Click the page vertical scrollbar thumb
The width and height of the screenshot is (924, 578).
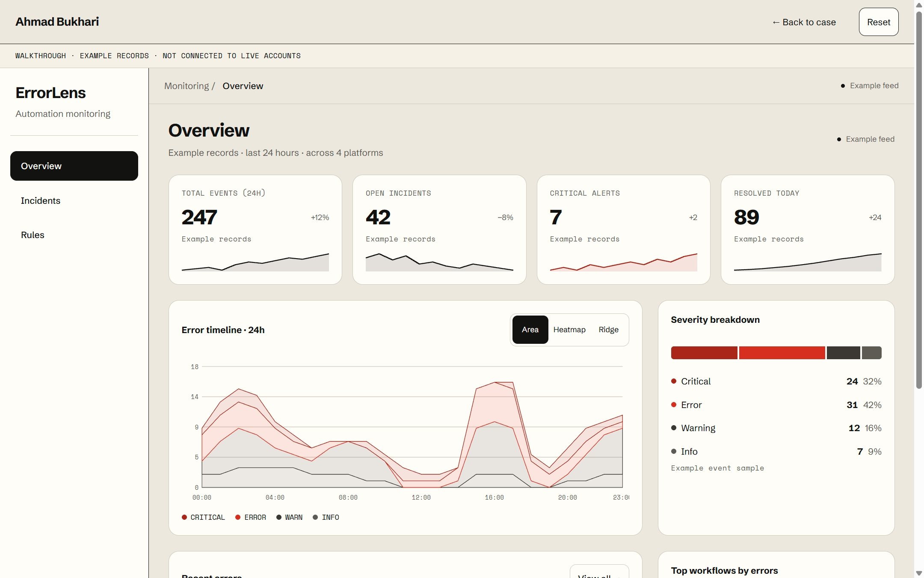click(919, 200)
